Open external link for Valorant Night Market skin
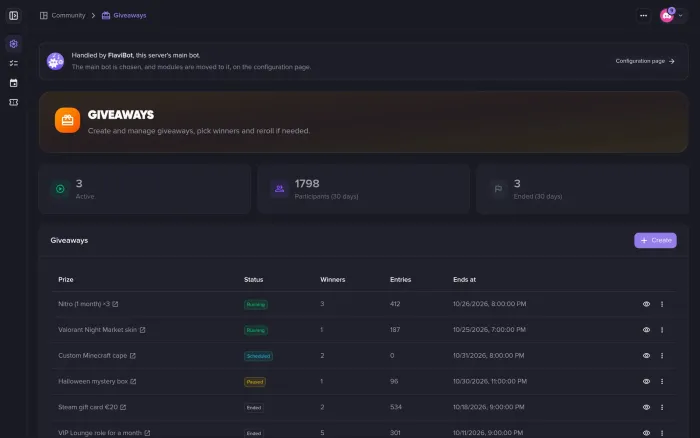700x438 pixels. (142, 330)
